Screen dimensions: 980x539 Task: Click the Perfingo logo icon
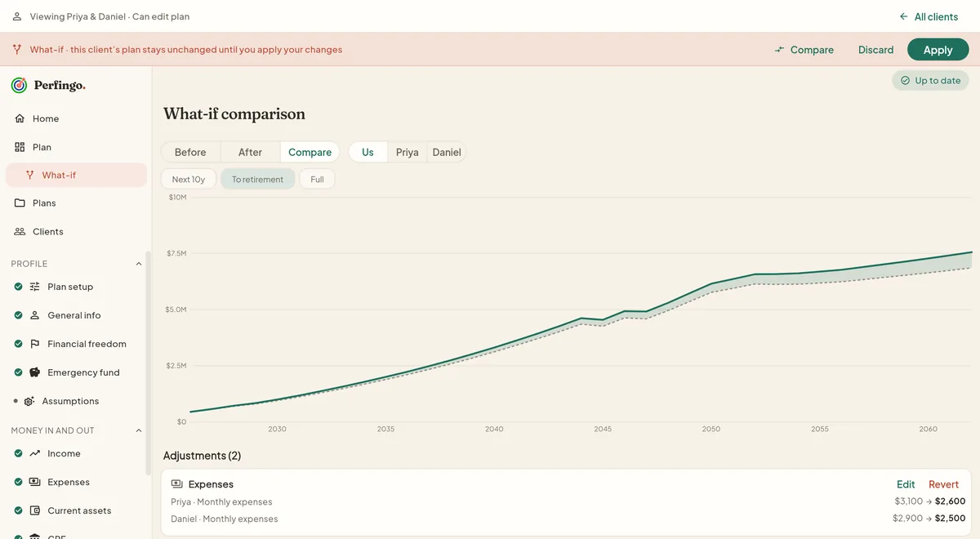(19, 85)
